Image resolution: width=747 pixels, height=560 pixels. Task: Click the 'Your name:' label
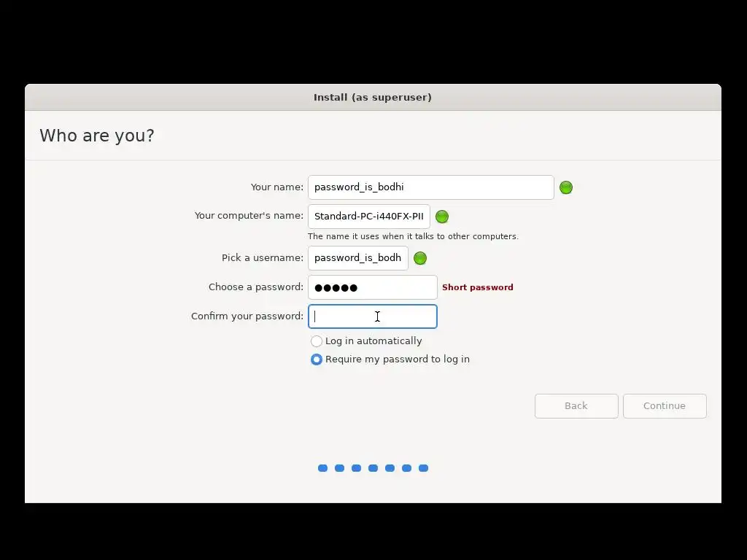point(276,187)
